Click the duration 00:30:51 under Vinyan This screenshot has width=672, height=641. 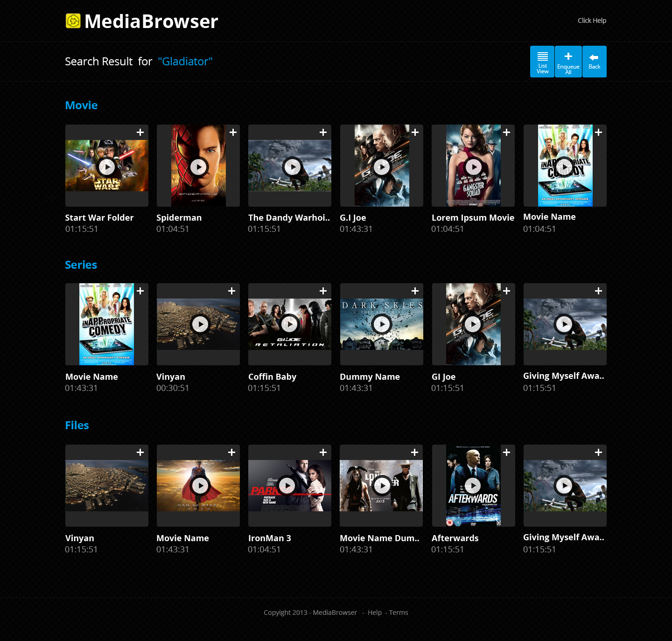(x=173, y=388)
